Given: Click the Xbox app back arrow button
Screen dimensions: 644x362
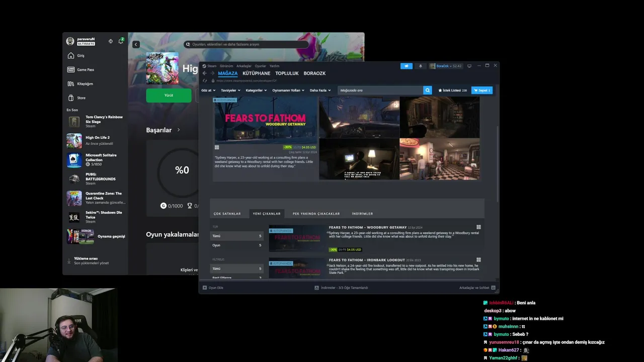Looking at the screenshot, I should click(136, 44).
